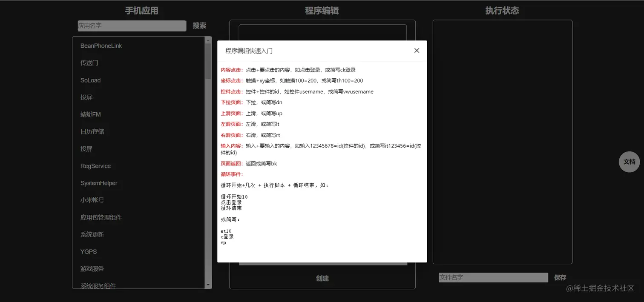Click the 创建 button
This screenshot has height=302, width=644.
(x=322, y=278)
